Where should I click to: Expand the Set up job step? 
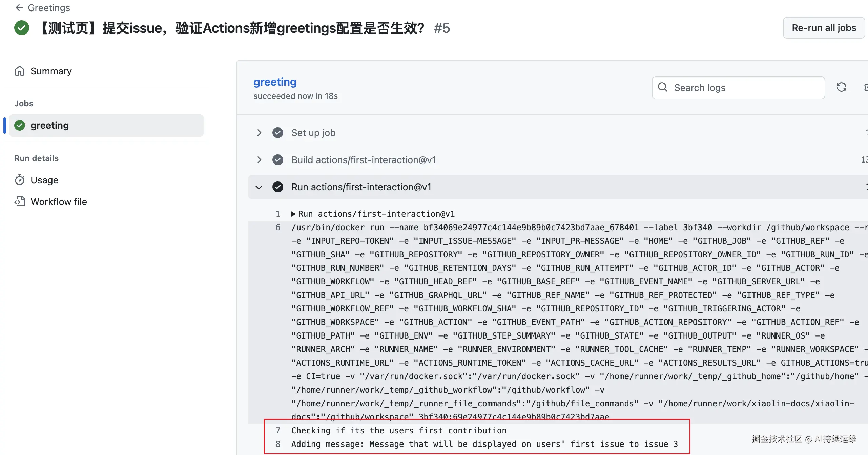click(x=259, y=133)
